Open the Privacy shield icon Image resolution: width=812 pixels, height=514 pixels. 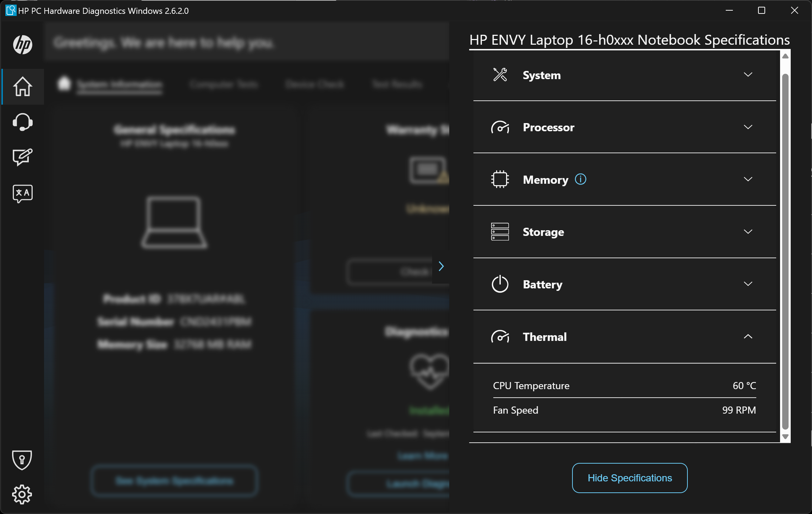(x=22, y=460)
